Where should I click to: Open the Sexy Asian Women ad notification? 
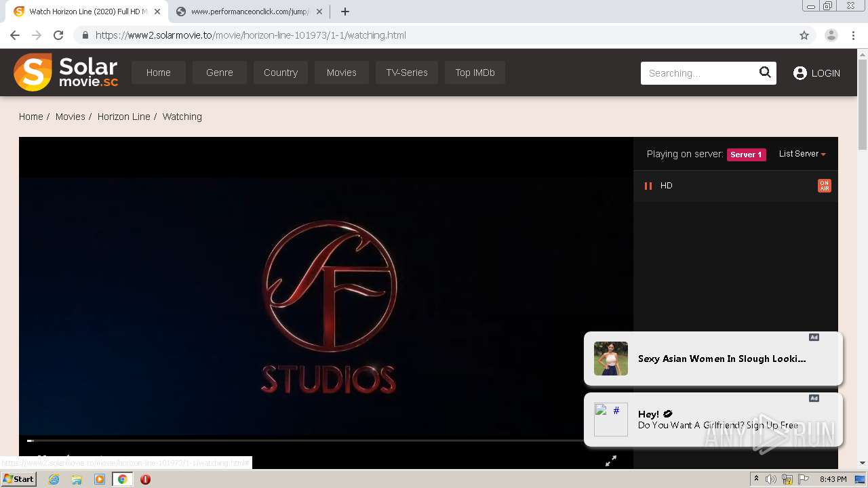click(713, 359)
